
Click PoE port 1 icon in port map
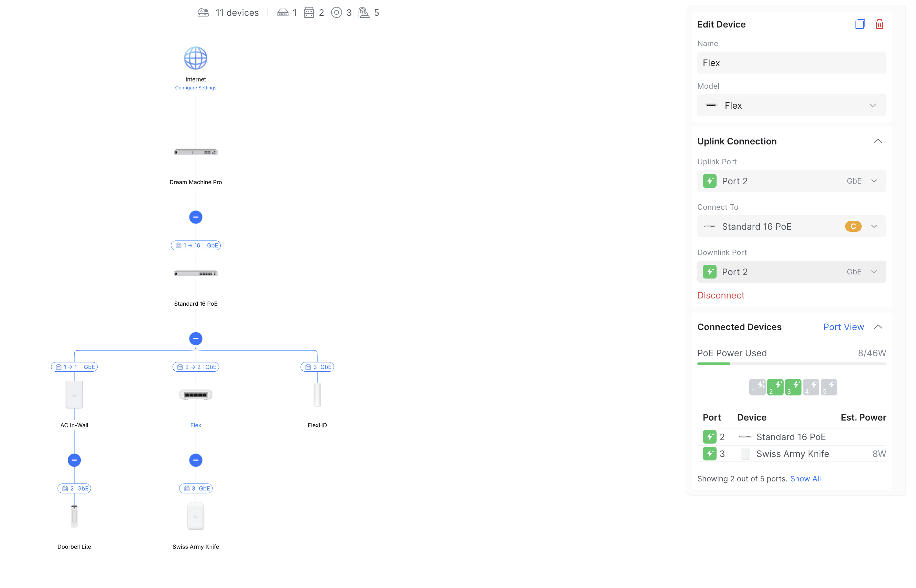757,387
